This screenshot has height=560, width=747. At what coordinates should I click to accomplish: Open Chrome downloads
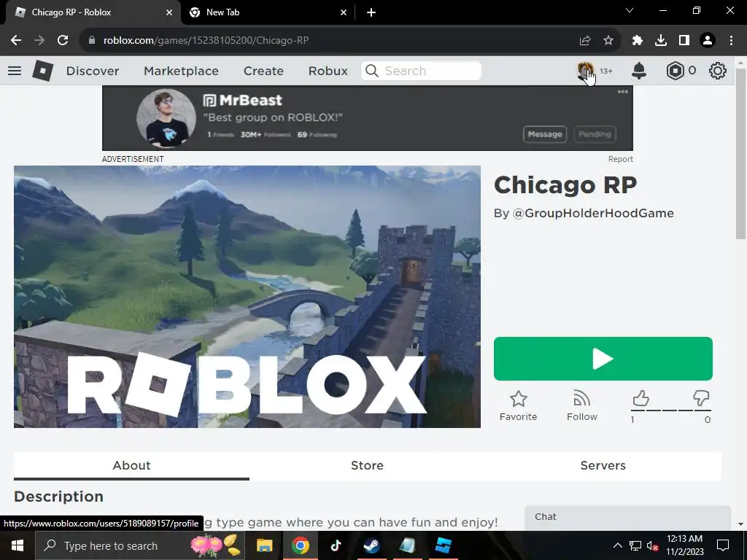(x=661, y=41)
